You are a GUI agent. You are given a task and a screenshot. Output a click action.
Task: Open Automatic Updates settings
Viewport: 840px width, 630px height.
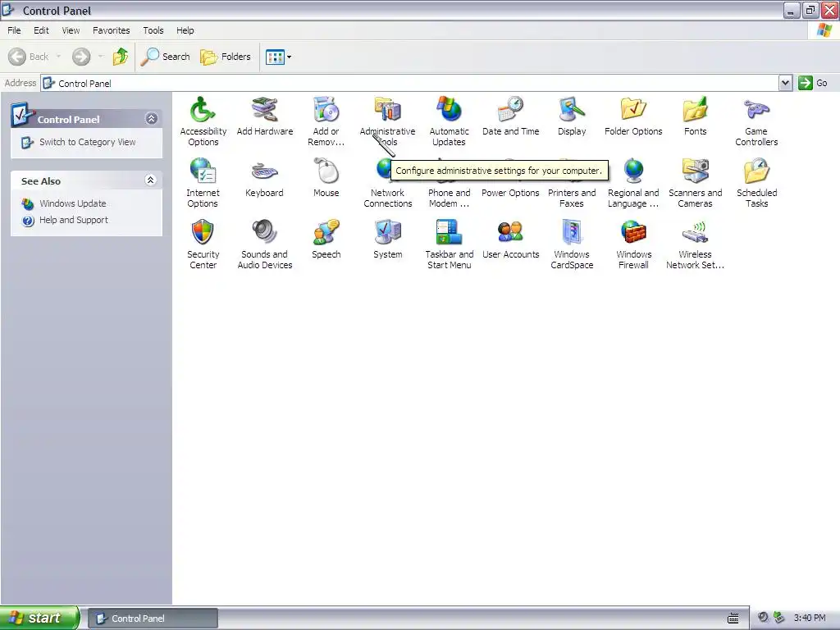449,121
